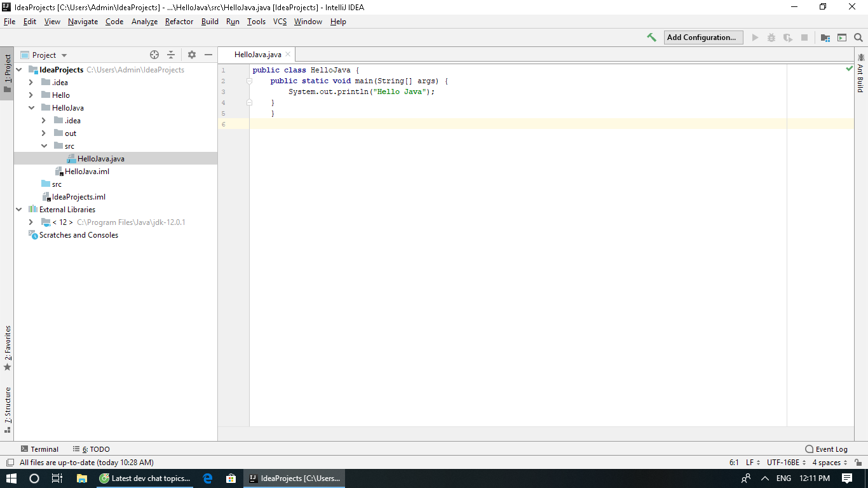This screenshot has height=488, width=868.
Task: Click the Project Structure icon in toolbar
Action: (825, 37)
